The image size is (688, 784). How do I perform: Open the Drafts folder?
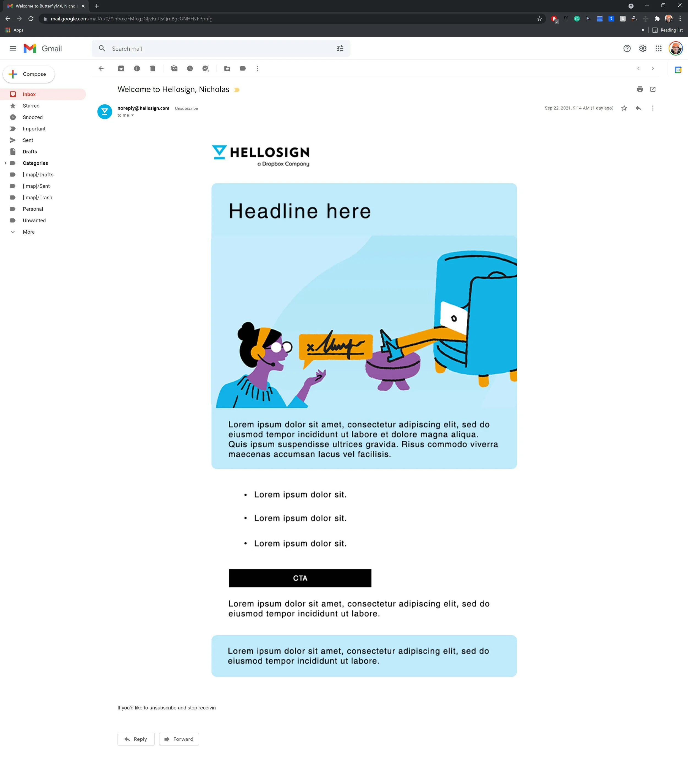point(30,151)
